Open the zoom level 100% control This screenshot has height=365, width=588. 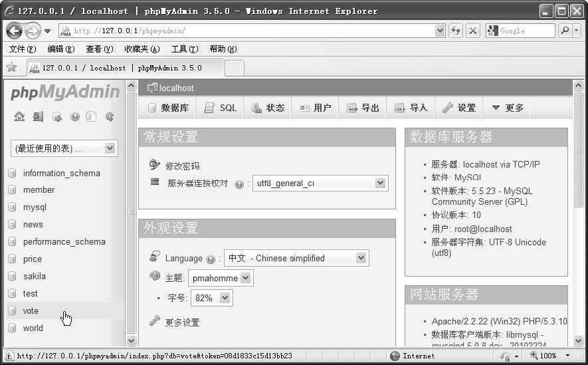[549, 356]
